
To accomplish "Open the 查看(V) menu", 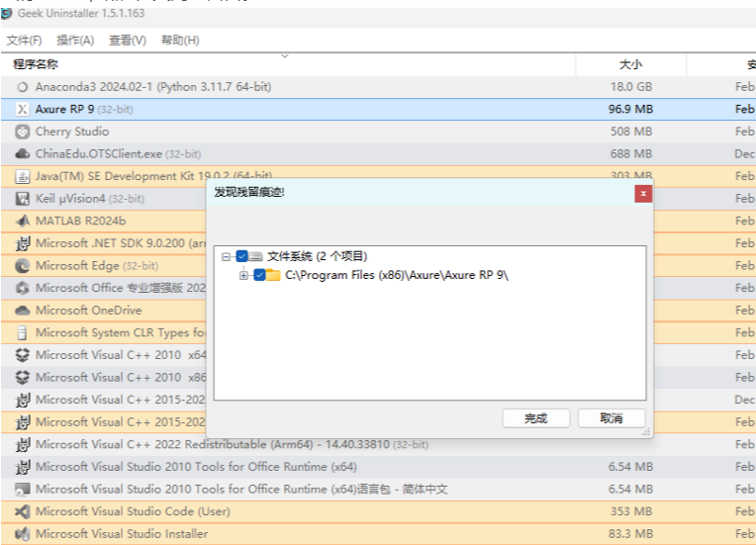I will tap(128, 41).
